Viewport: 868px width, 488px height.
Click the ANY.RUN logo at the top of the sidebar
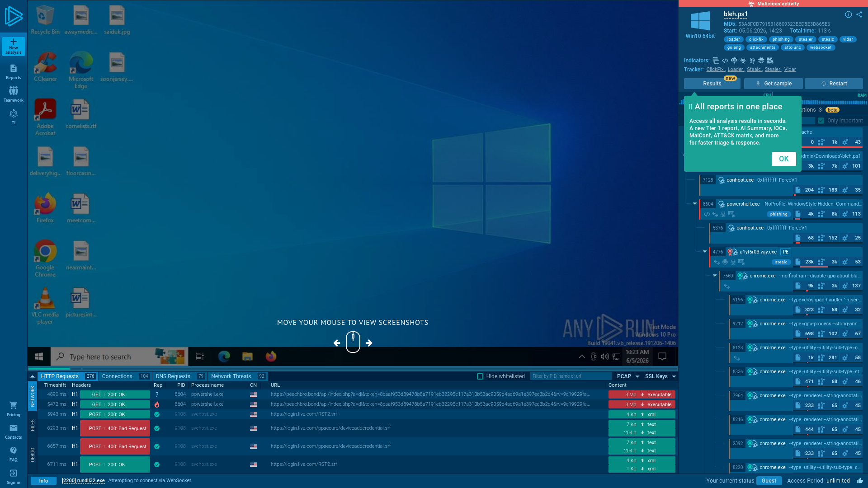coord(14,16)
